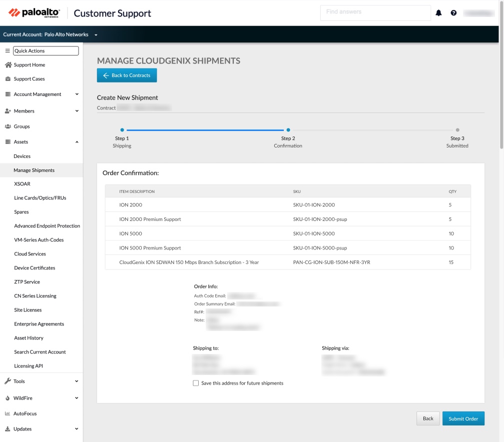This screenshot has width=504, height=442.
Task: Select Enterprise Agreements menu item
Action: pos(39,324)
